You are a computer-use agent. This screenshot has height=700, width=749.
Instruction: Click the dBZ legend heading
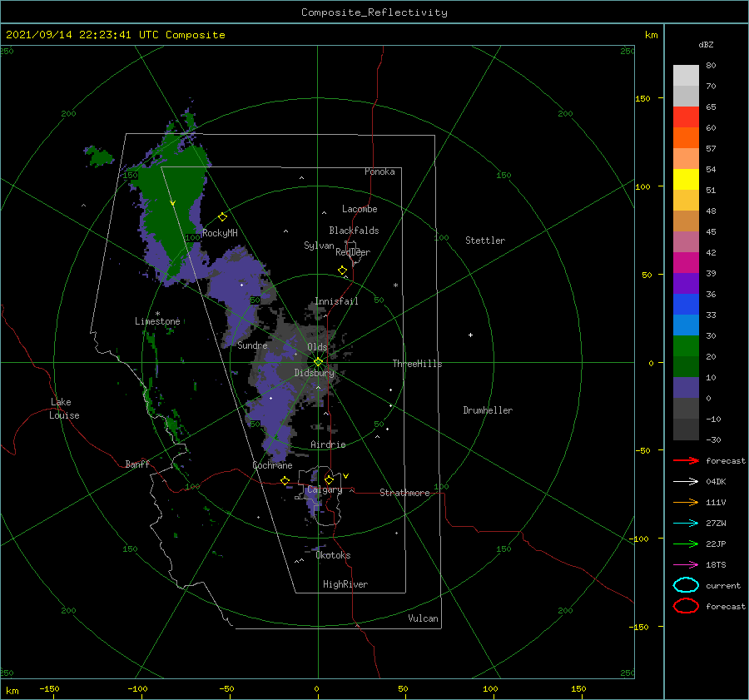[x=706, y=44]
